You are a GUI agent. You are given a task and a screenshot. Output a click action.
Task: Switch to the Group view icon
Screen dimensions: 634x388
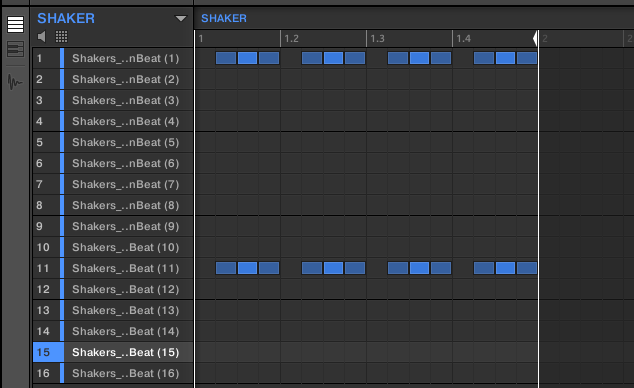coord(15,24)
